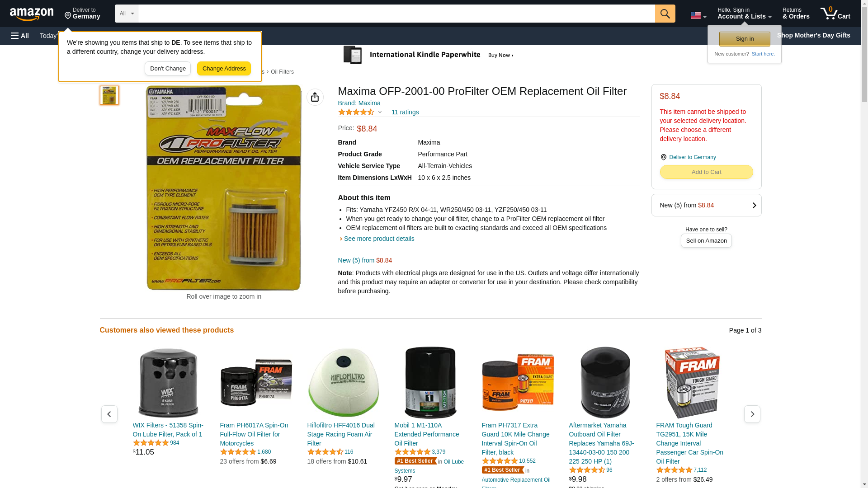Open Account & Lists menu

tap(744, 14)
